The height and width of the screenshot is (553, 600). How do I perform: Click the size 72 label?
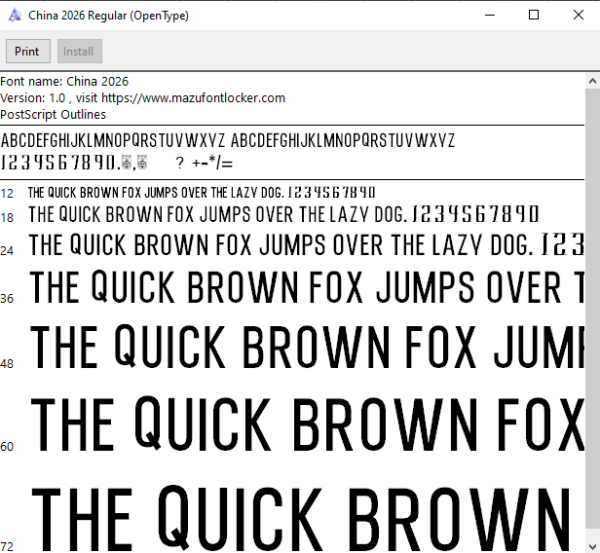coord(7,546)
